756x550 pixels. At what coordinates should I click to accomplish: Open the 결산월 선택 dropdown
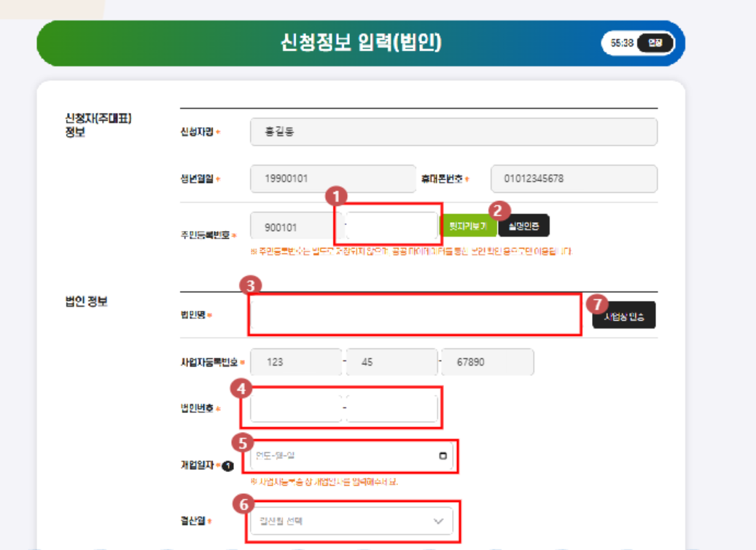[352, 521]
